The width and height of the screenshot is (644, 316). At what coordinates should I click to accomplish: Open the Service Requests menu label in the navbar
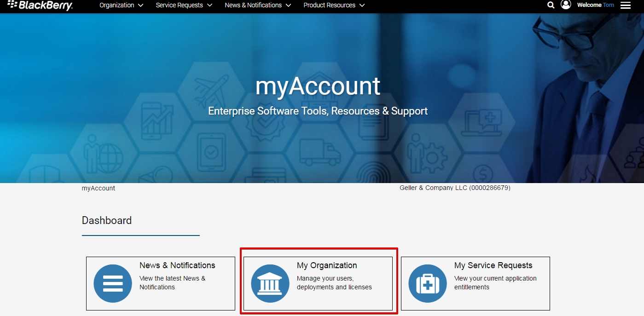[179, 5]
